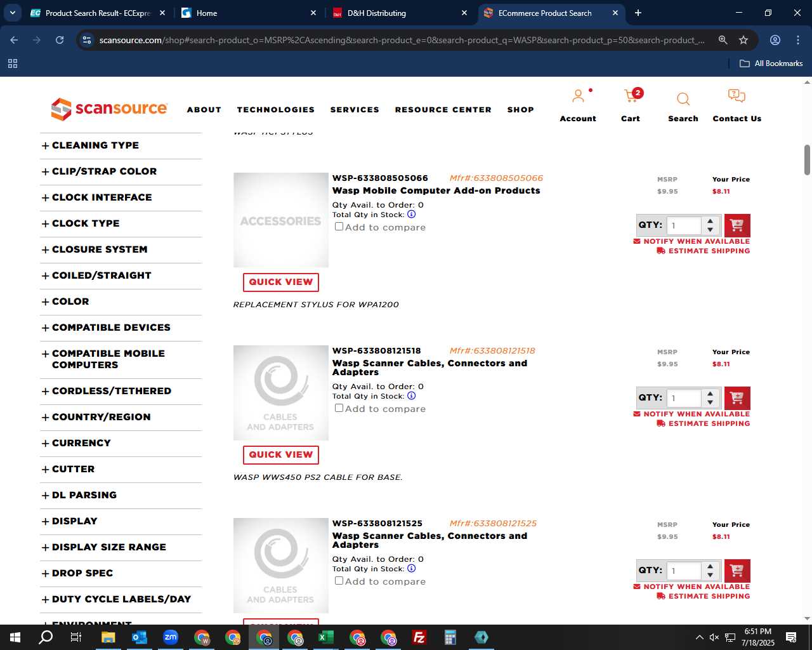The image size is (812, 650).
Task: Click the Search magnifier icon in header
Action: tap(683, 99)
